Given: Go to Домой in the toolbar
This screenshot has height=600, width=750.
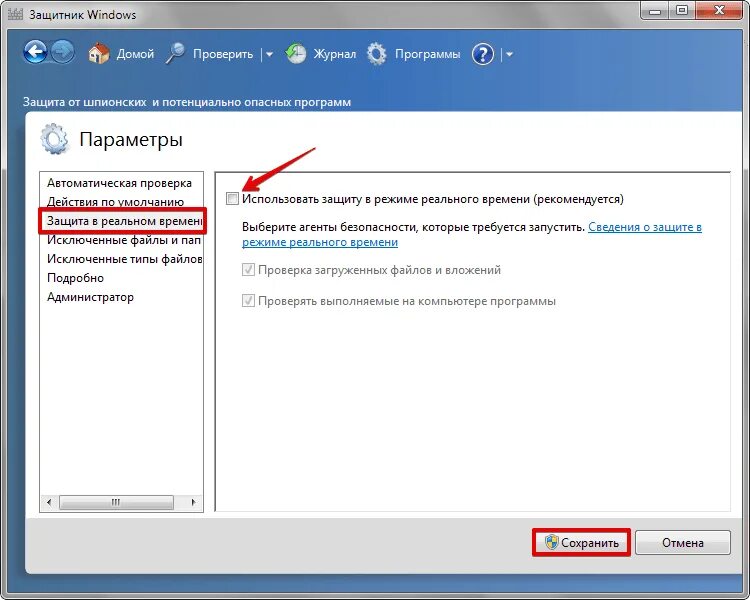Looking at the screenshot, I should (135, 54).
